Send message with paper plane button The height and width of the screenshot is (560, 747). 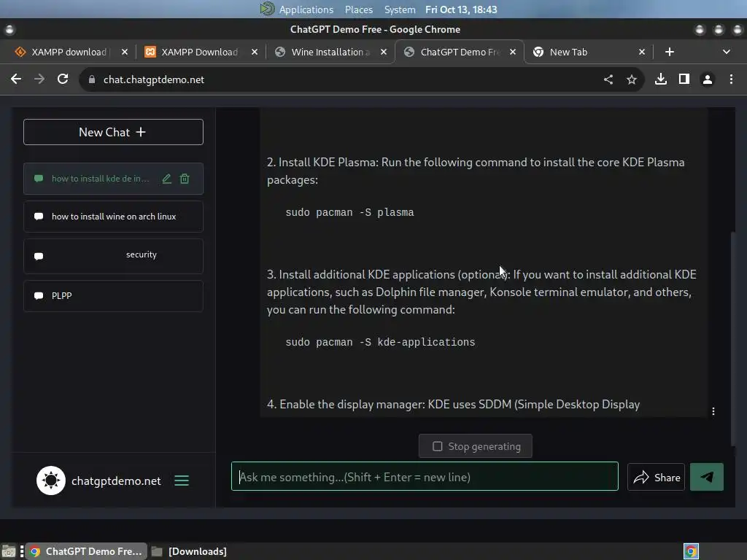[x=707, y=477]
